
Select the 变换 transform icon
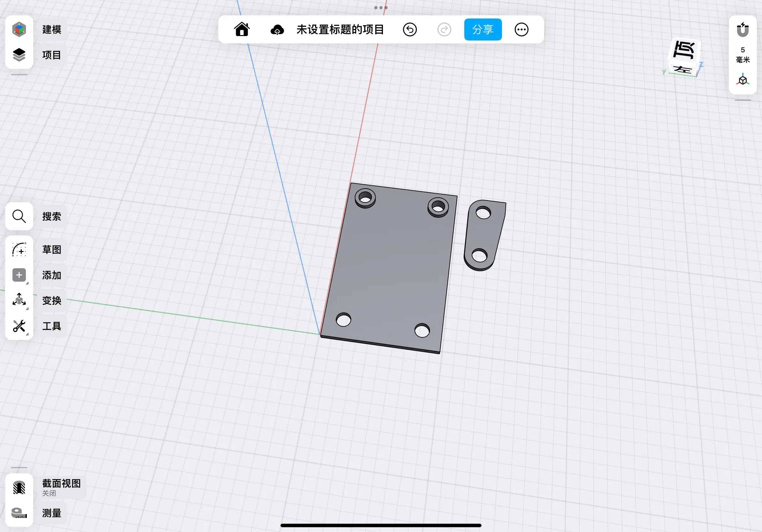click(19, 300)
